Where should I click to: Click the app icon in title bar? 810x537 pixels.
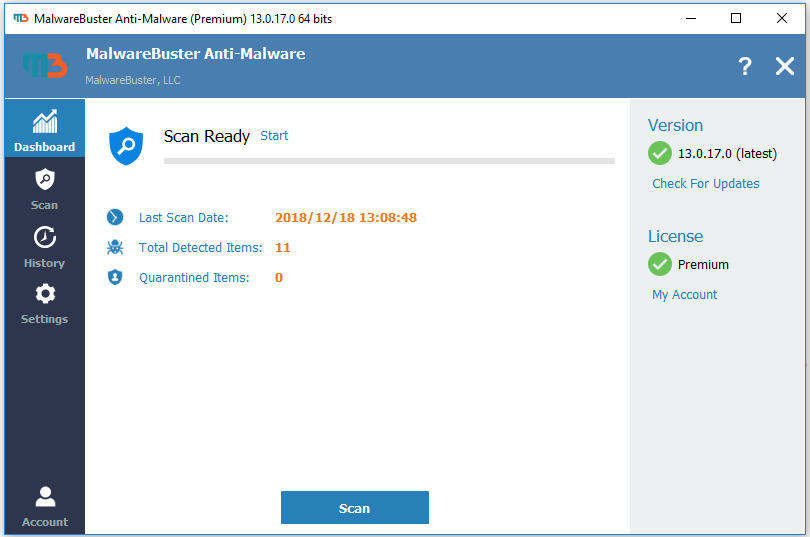pyautogui.click(x=21, y=19)
